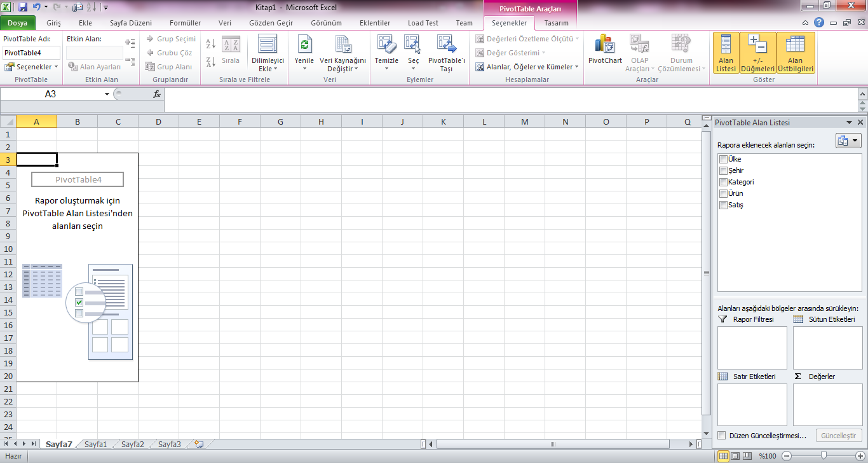Viewport: 868px width, 463px height.
Task: Click the Grubu Çöz button
Action: [169, 53]
